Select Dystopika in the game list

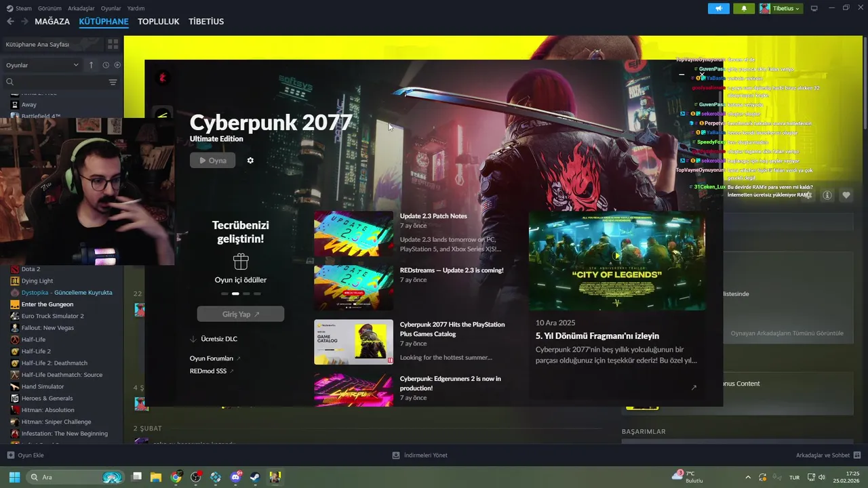[x=62, y=292]
